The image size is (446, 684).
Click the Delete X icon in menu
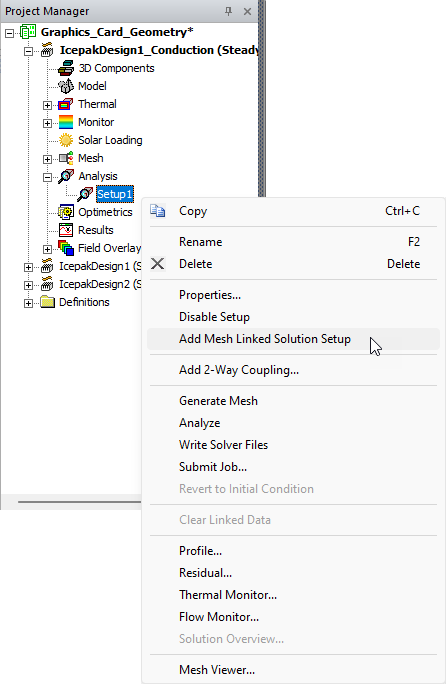(x=158, y=264)
